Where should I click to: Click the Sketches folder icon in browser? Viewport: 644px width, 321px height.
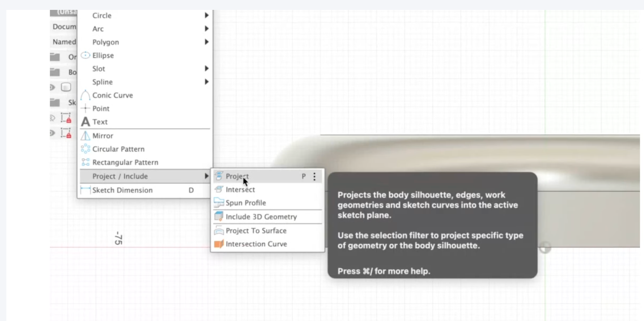click(x=55, y=103)
